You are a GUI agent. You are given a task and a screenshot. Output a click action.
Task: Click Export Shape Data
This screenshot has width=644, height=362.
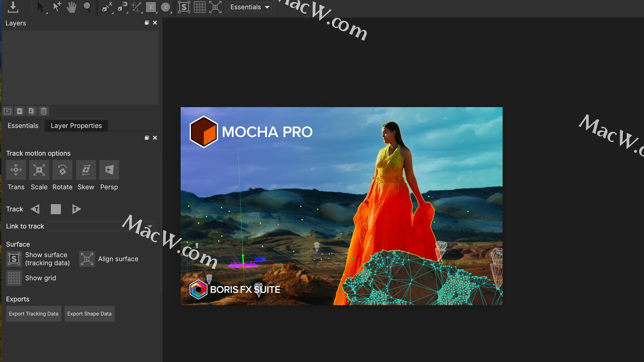click(x=90, y=314)
